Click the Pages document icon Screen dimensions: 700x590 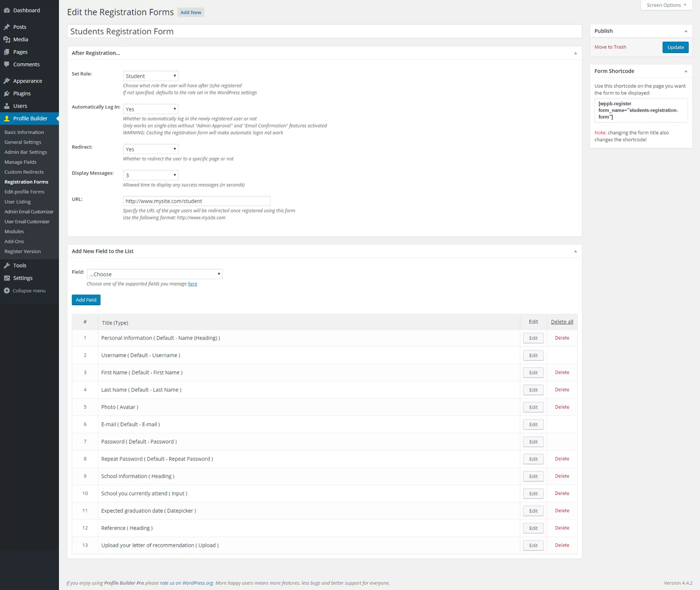[x=7, y=52]
